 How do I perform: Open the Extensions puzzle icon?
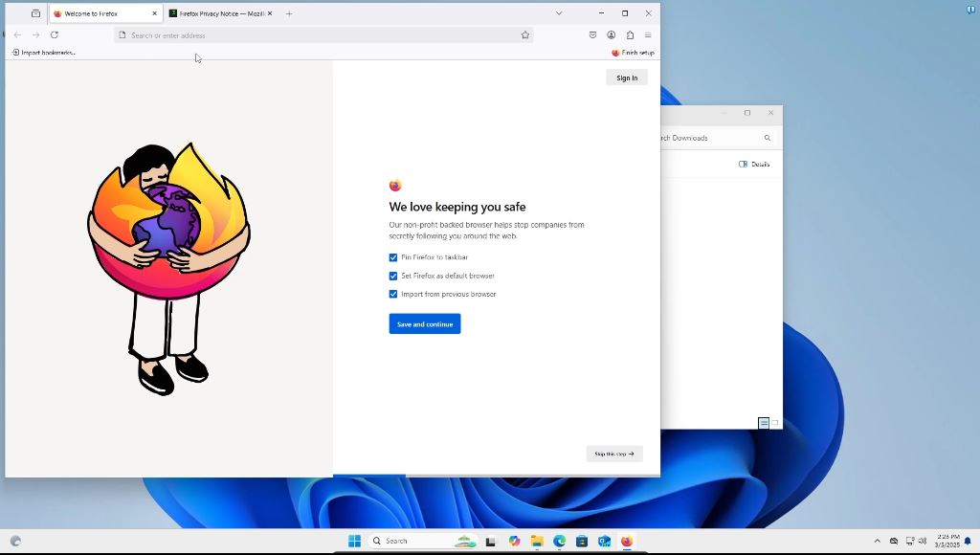(630, 35)
